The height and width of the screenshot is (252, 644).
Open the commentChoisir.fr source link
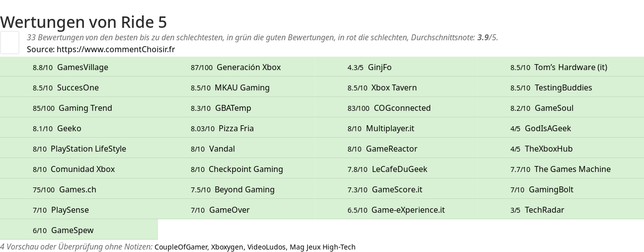116,49
